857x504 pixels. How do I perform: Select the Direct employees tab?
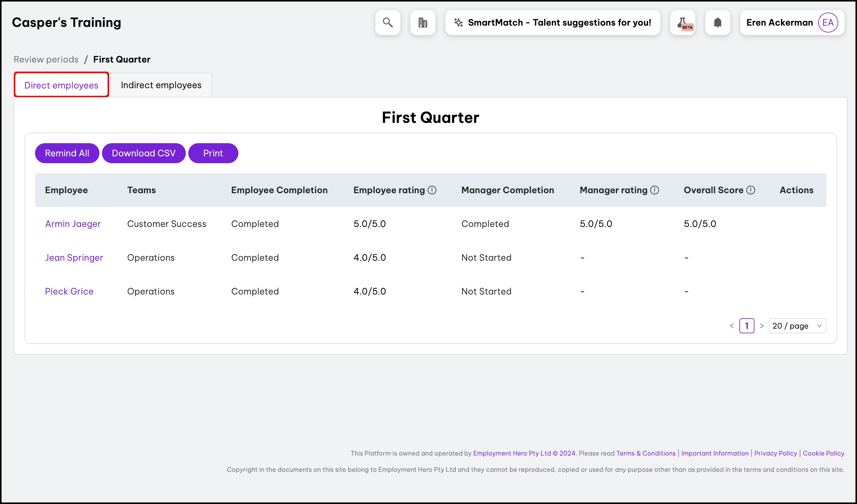tap(61, 85)
